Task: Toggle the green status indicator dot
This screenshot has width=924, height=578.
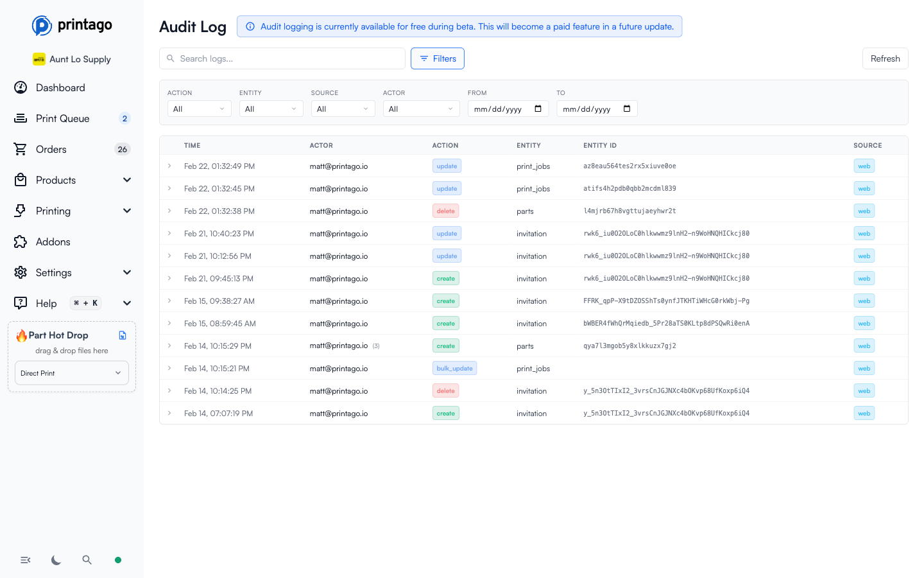Action: pyautogui.click(x=117, y=559)
